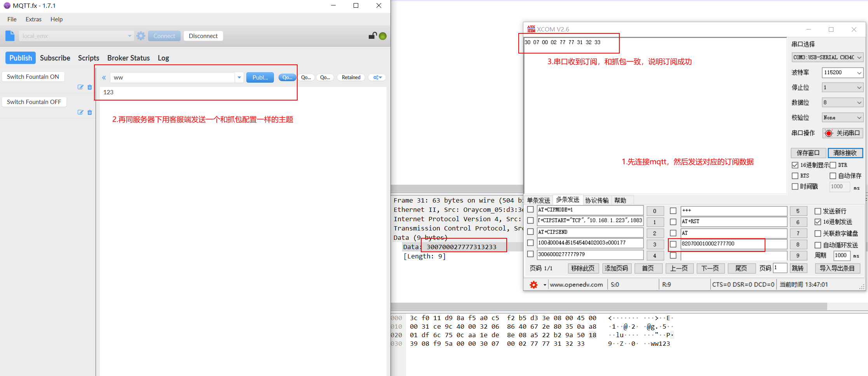Click the Disconnect button
This screenshot has height=376, width=868.
203,36
